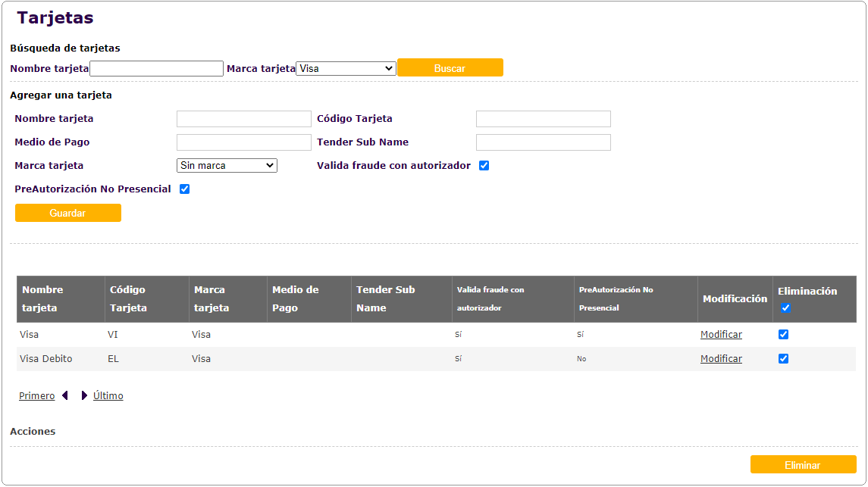The height and width of the screenshot is (487, 868).
Task: Focus the search Nombre tarjeta field
Action: pyautogui.click(x=156, y=68)
